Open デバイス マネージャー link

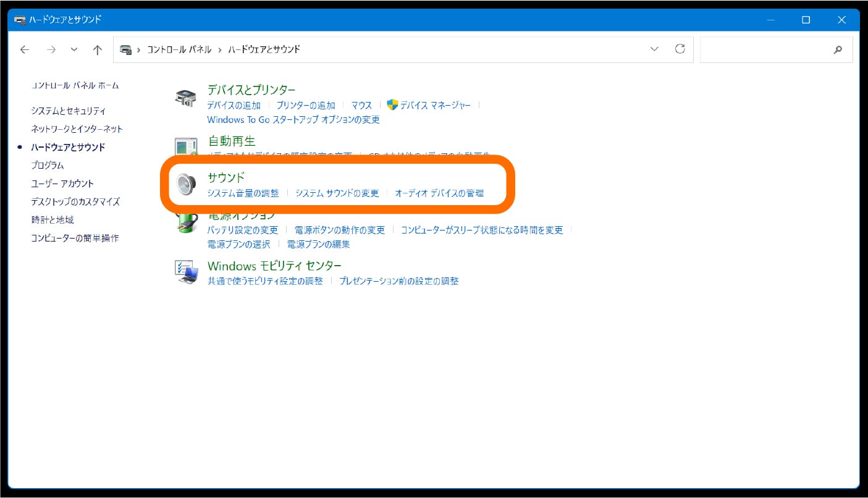(435, 106)
